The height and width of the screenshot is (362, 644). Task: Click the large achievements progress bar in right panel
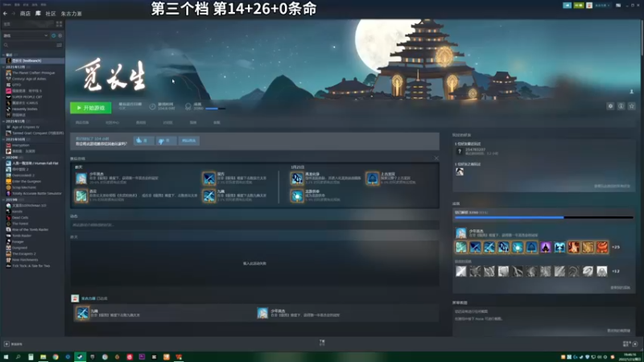(x=544, y=217)
